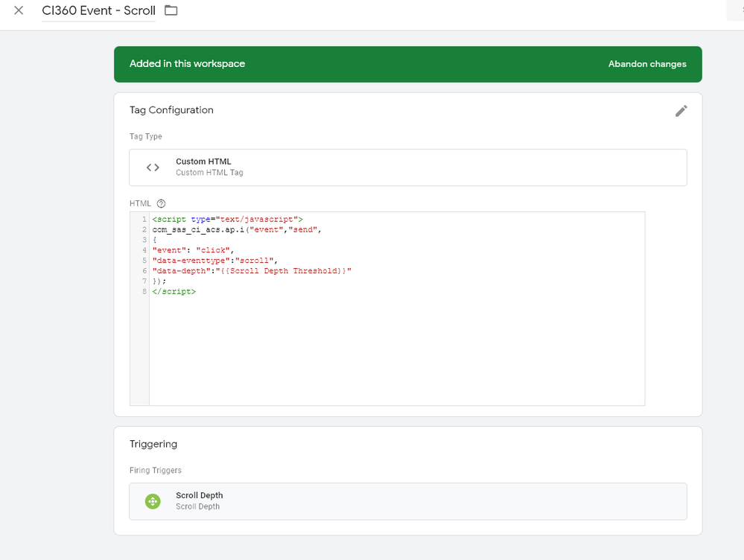The image size is (744, 560).
Task: Click Abandon changes in green banner
Action: point(646,64)
